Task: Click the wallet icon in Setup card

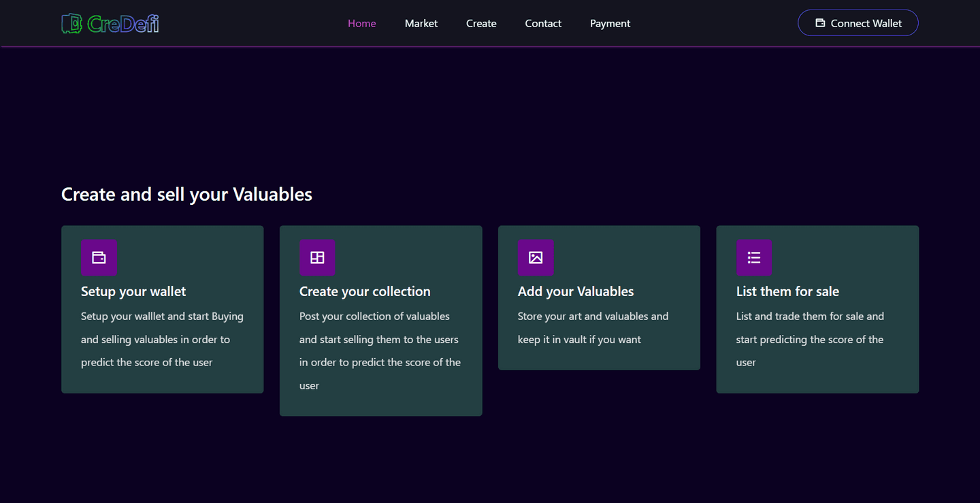Action: (x=99, y=257)
